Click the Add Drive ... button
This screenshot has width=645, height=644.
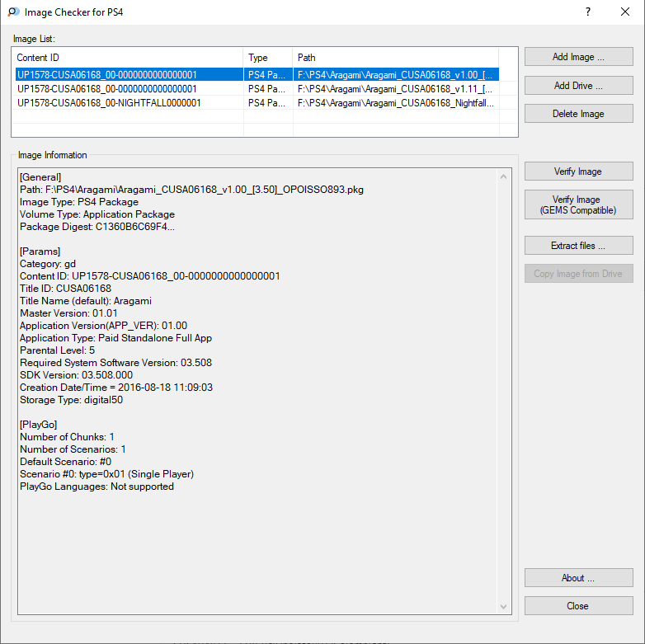[578, 86]
